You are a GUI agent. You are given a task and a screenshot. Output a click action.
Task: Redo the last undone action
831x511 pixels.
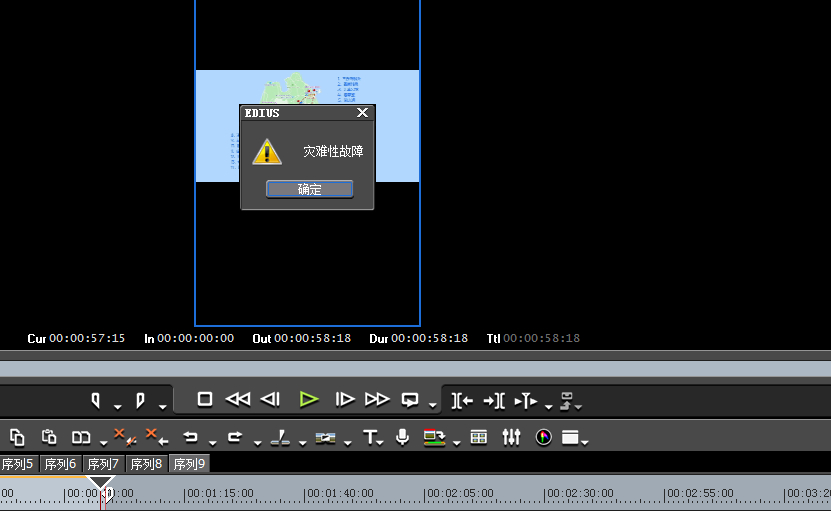pos(235,437)
